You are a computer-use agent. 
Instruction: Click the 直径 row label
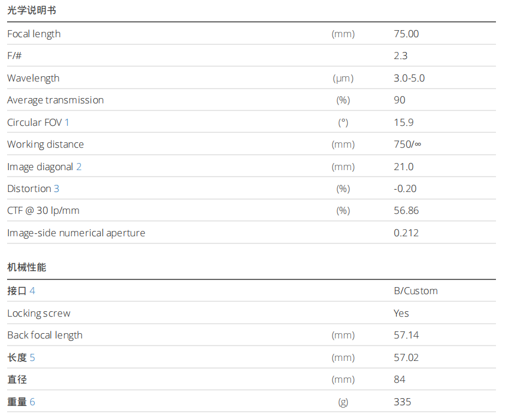[x=17, y=379]
